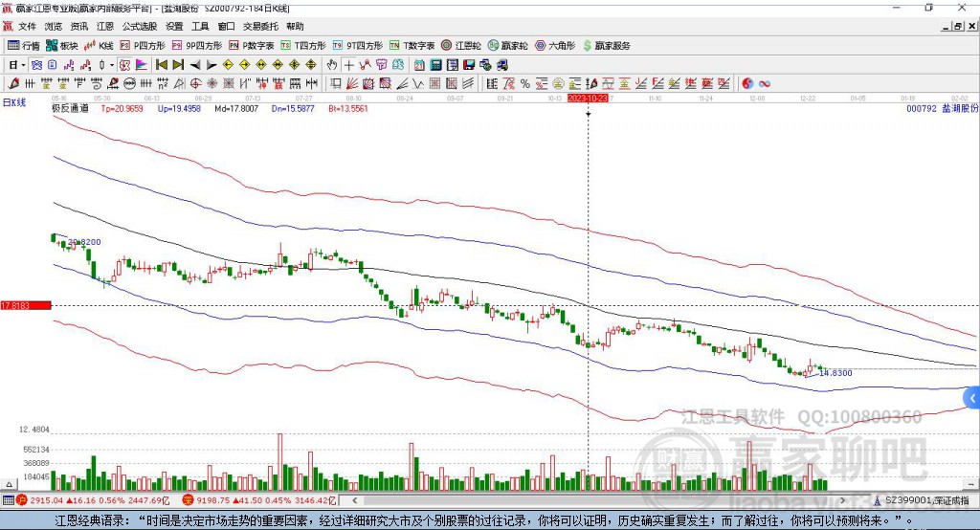Click the black left-arrow step-back icon
Screen dimensions: 980x530
click(x=195, y=65)
